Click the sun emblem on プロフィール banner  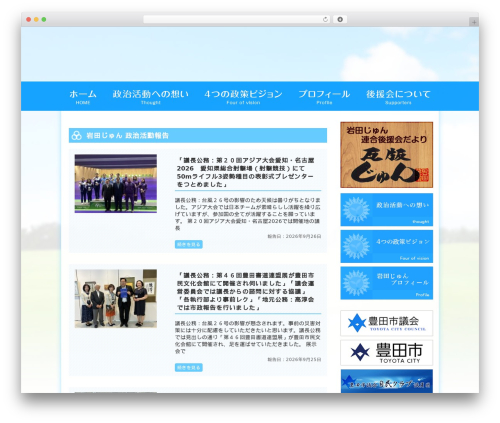356,283
